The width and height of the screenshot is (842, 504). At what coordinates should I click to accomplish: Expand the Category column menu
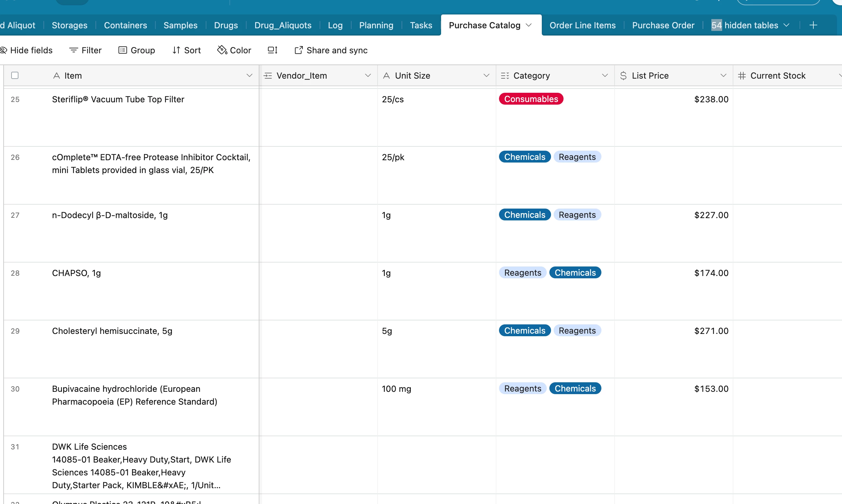tap(605, 75)
